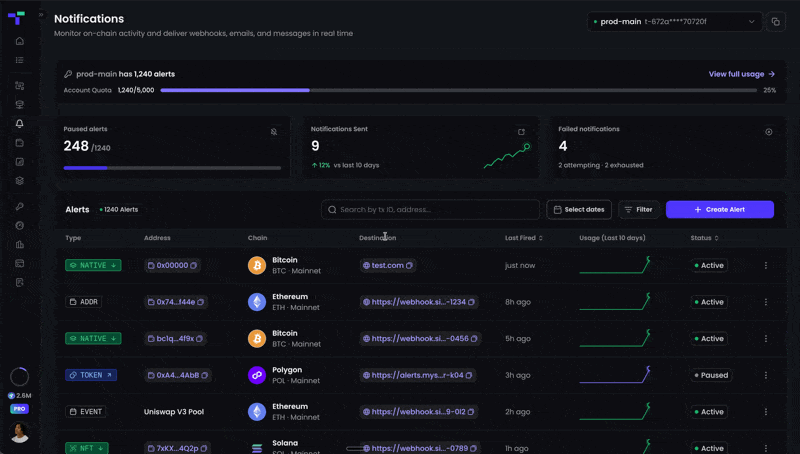Expand the sidebar with the double-chevron icon
800x454 pixels.
pos(41,15)
